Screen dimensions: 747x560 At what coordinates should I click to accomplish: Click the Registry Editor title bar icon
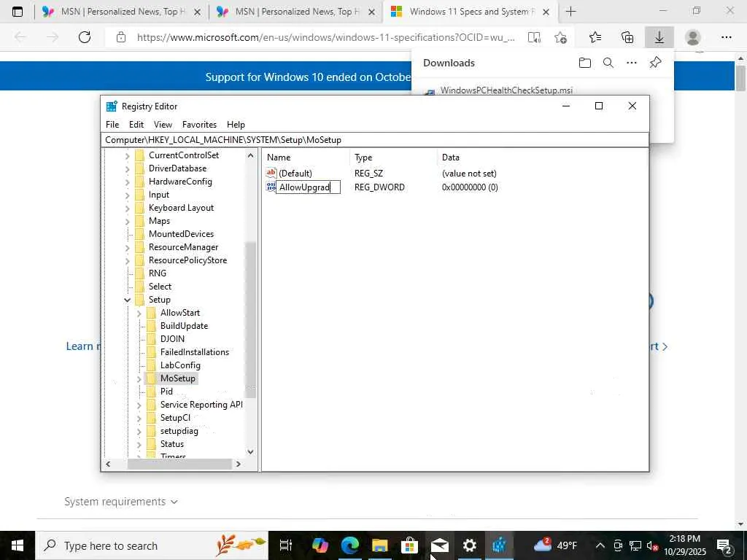112,106
